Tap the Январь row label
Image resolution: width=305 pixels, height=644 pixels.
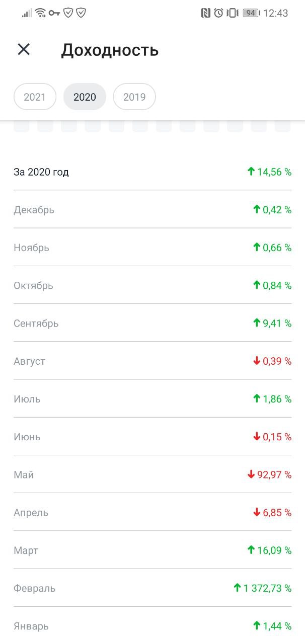pos(31,626)
